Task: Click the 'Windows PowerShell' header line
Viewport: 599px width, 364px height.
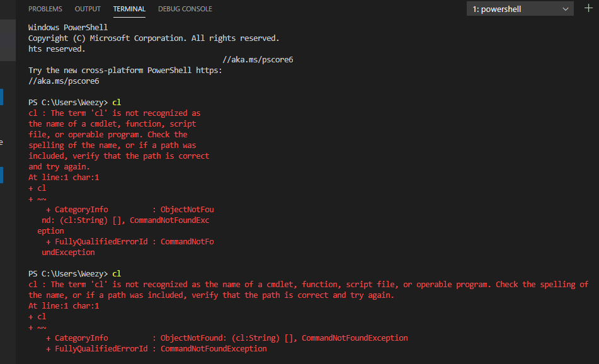Action: click(x=68, y=28)
